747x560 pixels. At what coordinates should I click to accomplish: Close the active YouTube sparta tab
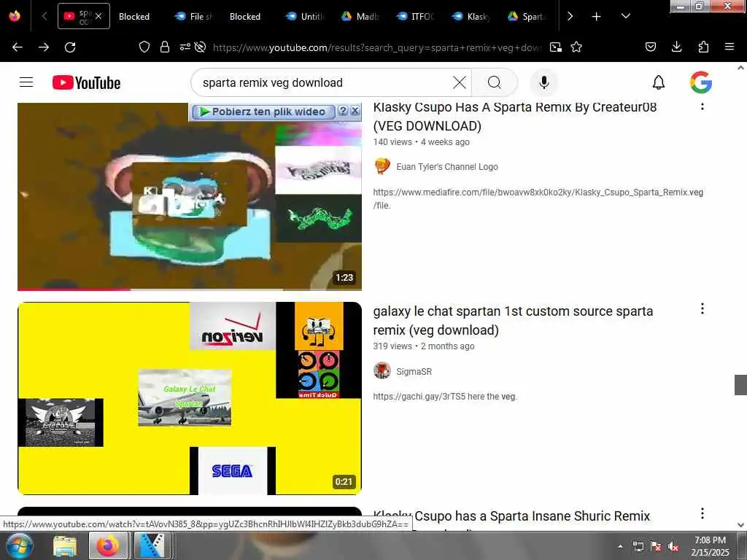[x=98, y=16]
